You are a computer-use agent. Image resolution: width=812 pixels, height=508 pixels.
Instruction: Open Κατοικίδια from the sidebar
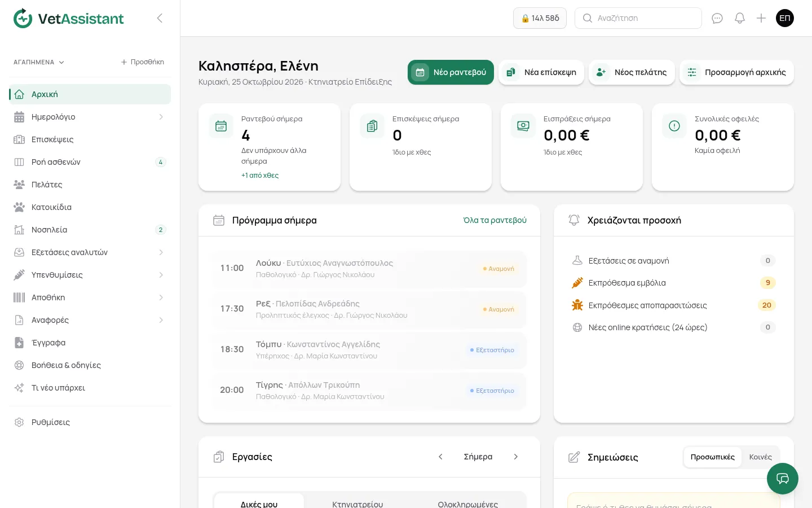pyautogui.click(x=90, y=207)
